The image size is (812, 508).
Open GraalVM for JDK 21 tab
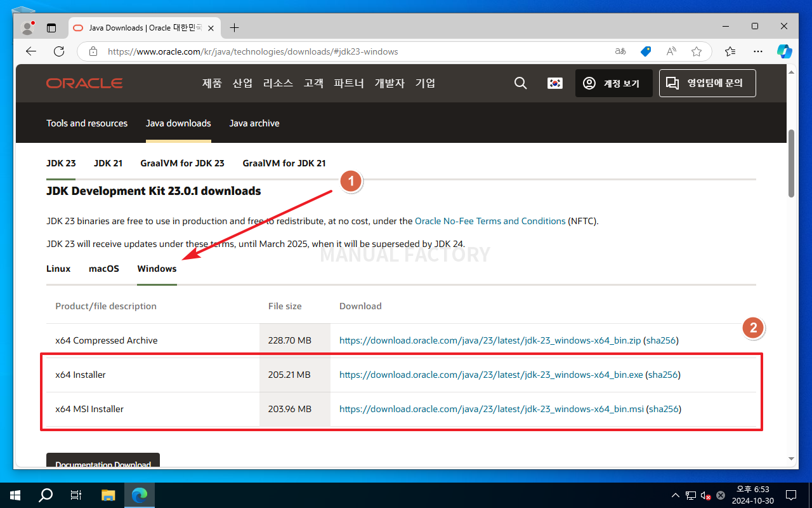pos(284,163)
